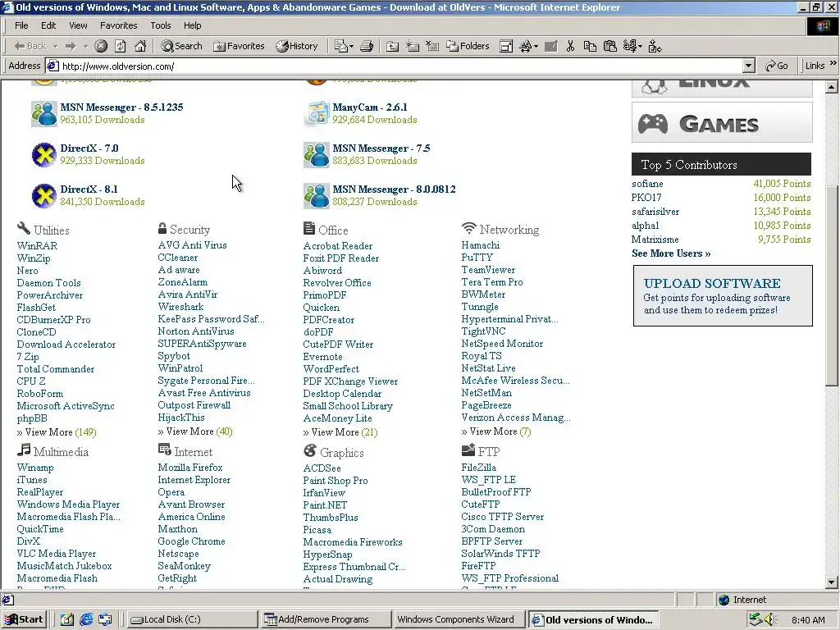Open the View menu
This screenshot has height=630, width=840.
coord(78,25)
